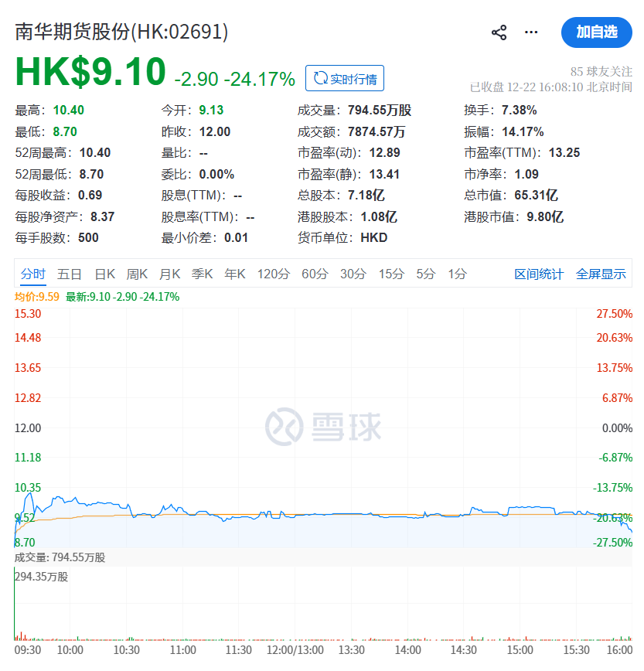Select the 120分 interval tab
Image resolution: width=644 pixels, height=671 pixels.
(x=274, y=274)
